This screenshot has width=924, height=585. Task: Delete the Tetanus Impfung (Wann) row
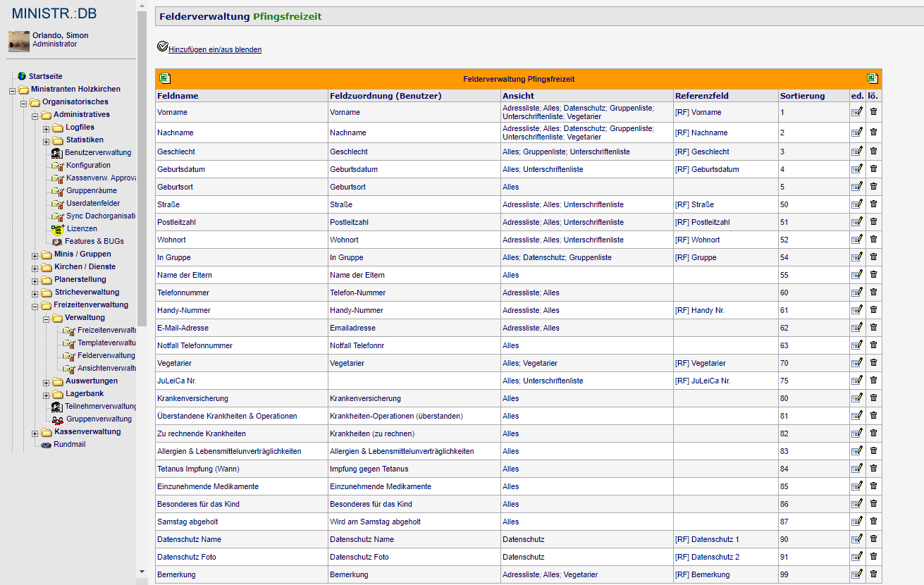click(874, 468)
